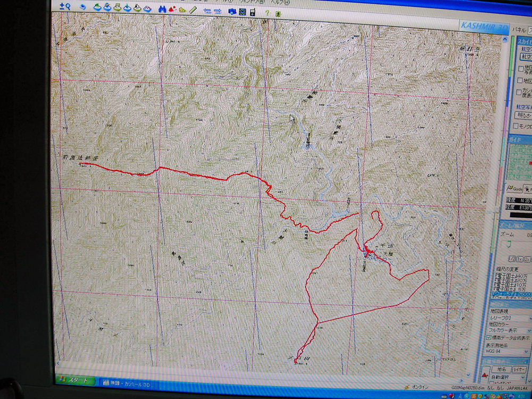Screen dimensions: 532x399
Task: Click the left-pointing double arrow icon
Action: (207, 10)
